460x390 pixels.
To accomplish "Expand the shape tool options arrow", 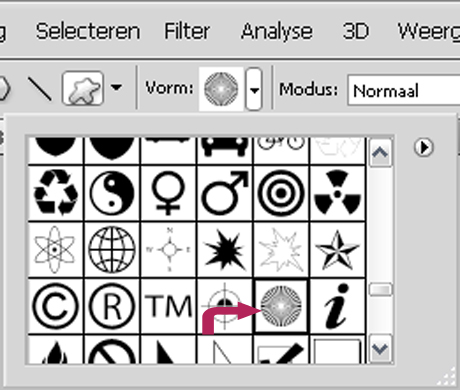I will coord(116,88).
